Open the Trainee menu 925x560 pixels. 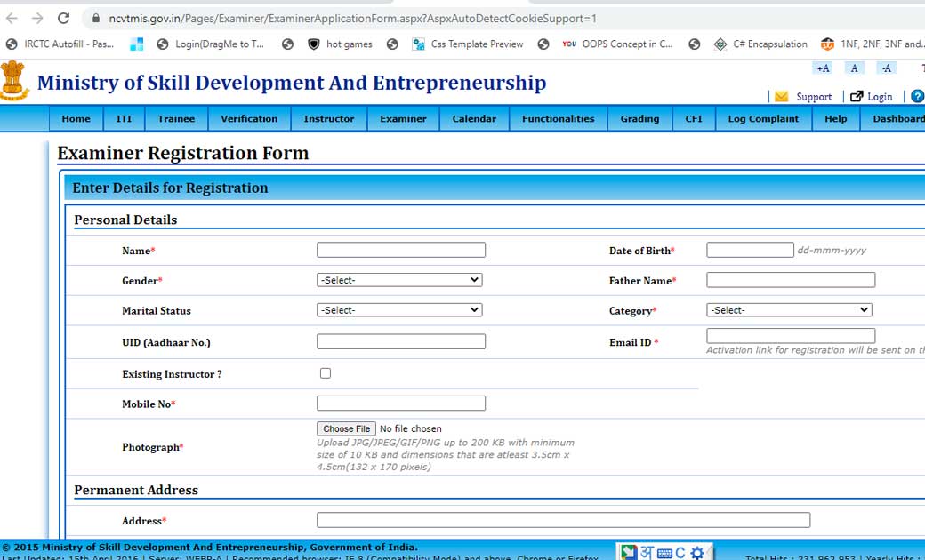(x=176, y=118)
